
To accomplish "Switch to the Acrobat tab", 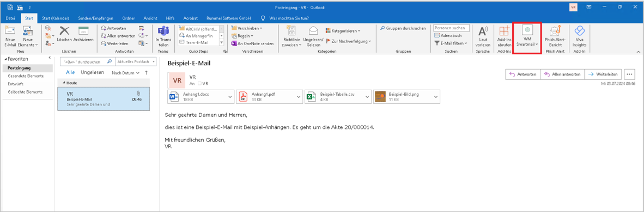I will tap(191, 18).
